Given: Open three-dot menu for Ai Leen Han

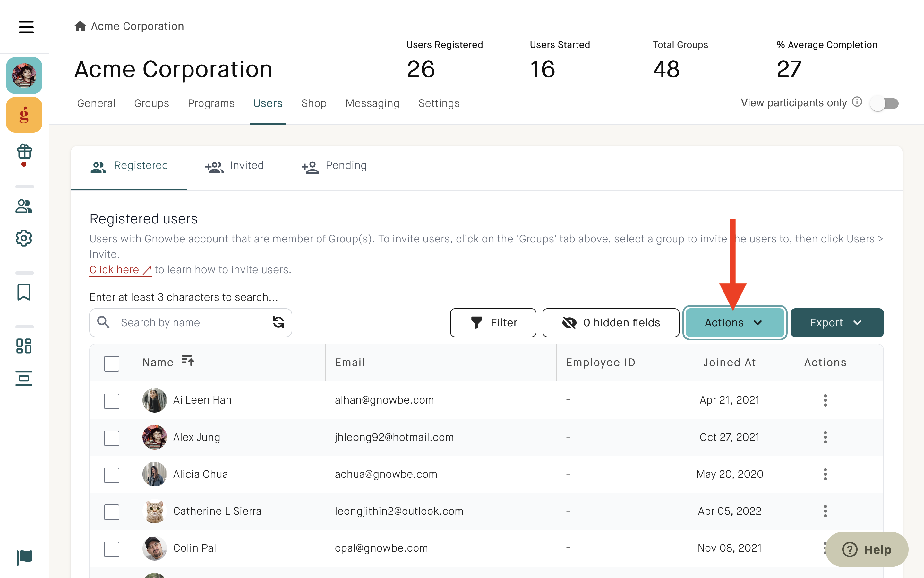Looking at the screenshot, I should click(825, 400).
